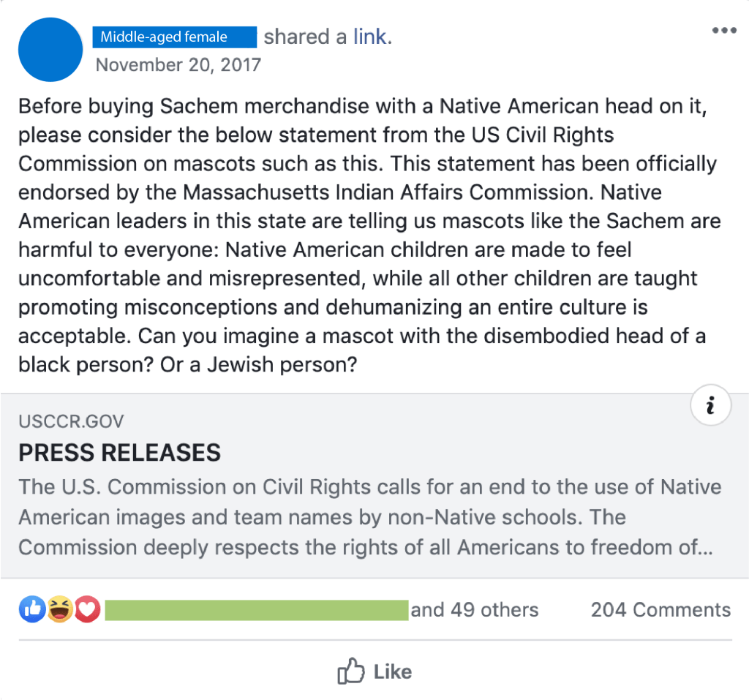Click the USCCR.GOV source domain
749x700 pixels.
coord(71,421)
